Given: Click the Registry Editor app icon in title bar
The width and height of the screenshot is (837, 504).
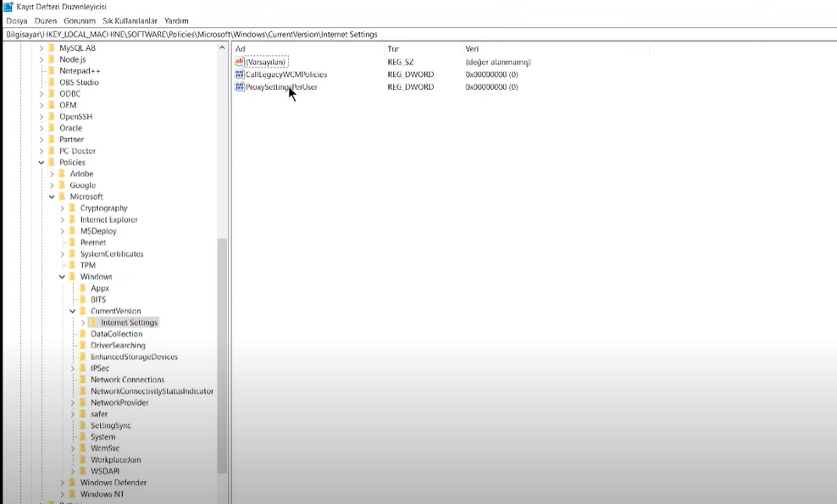Looking at the screenshot, I should pos(8,7).
